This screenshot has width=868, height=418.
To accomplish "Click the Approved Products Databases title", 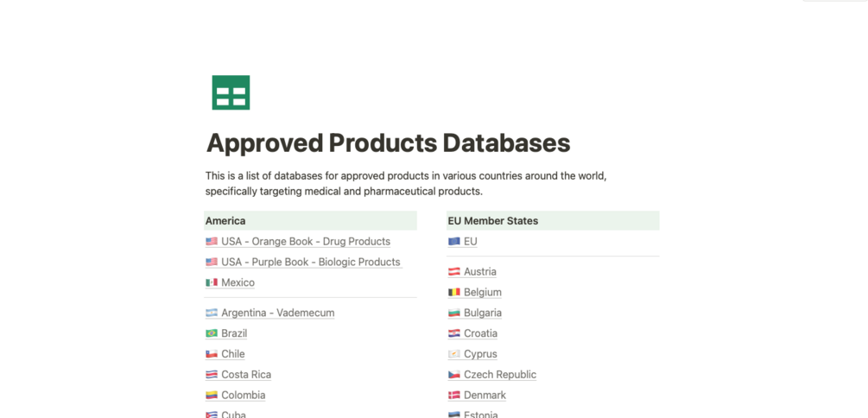I will 388,142.
